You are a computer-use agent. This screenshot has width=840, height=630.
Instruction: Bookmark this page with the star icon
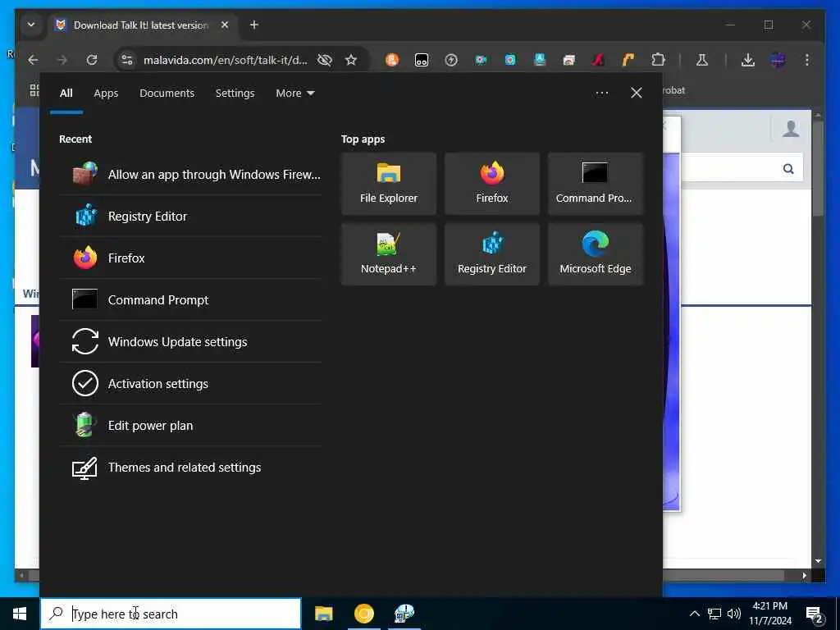[351, 60]
